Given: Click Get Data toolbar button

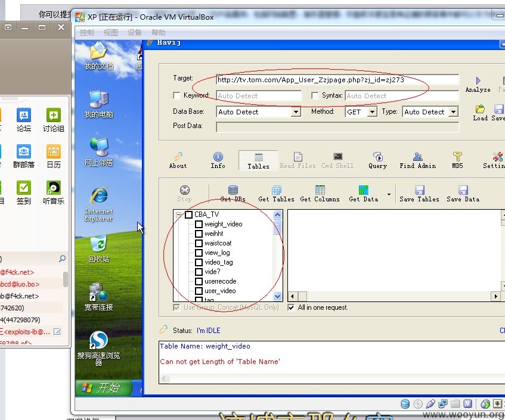Looking at the screenshot, I should (x=363, y=194).
